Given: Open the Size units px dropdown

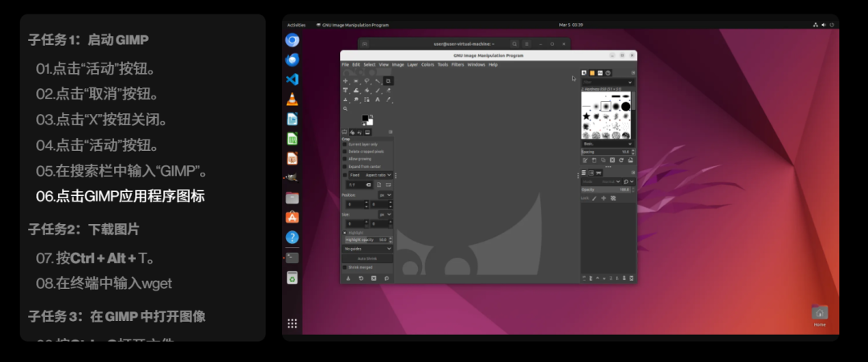Looking at the screenshot, I should pos(385,214).
